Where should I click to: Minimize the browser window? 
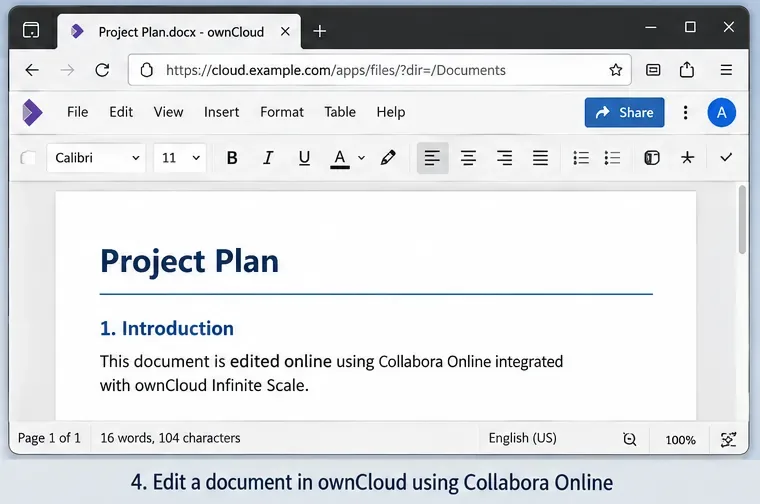[650, 27]
